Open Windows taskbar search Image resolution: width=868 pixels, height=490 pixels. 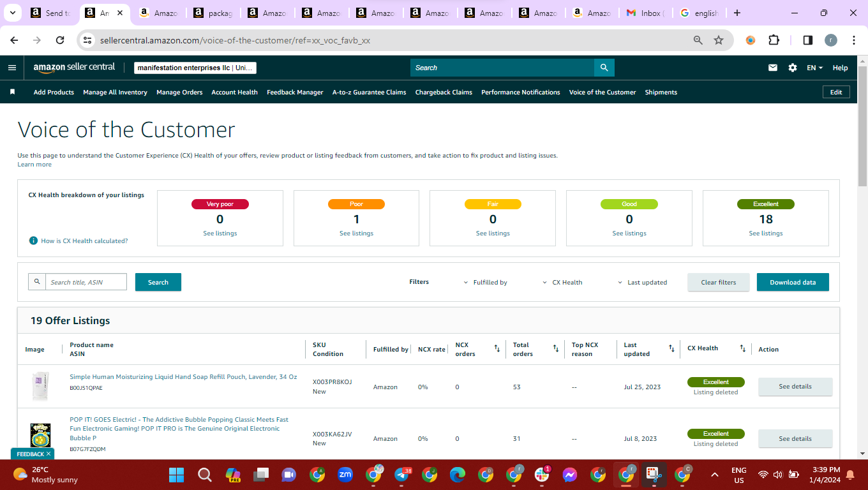(204, 475)
